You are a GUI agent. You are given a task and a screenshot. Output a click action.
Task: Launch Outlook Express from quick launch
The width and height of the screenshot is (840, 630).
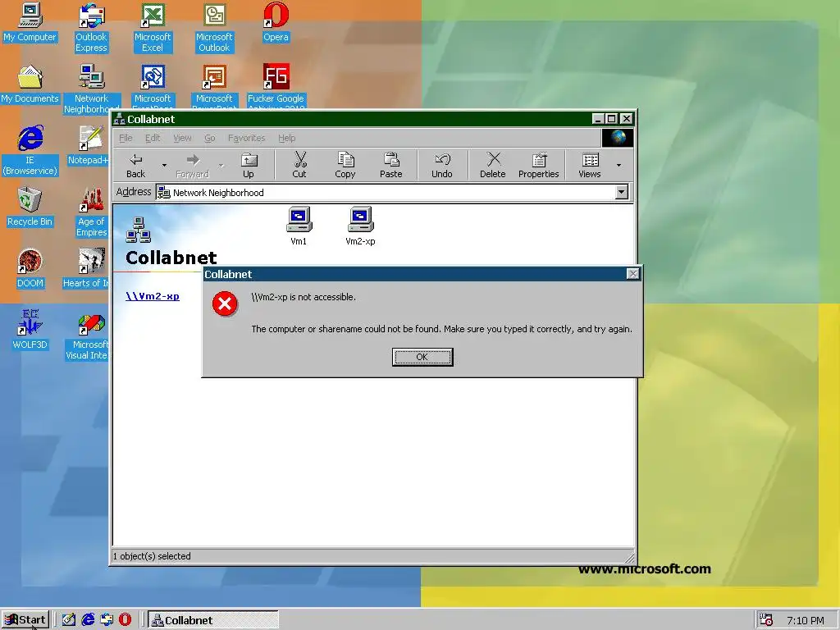[107, 620]
